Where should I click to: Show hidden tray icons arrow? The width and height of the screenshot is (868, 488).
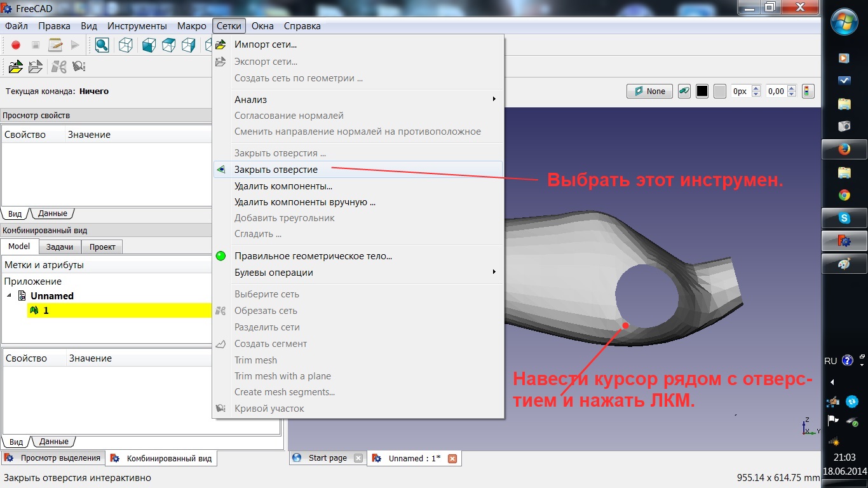coord(832,382)
